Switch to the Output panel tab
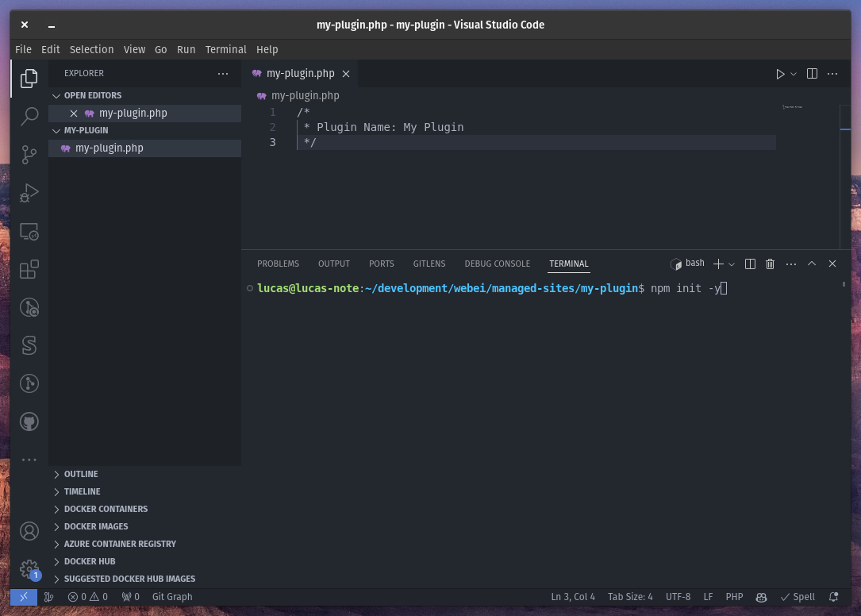Viewport: 861px width, 616px height. tap(334, 264)
